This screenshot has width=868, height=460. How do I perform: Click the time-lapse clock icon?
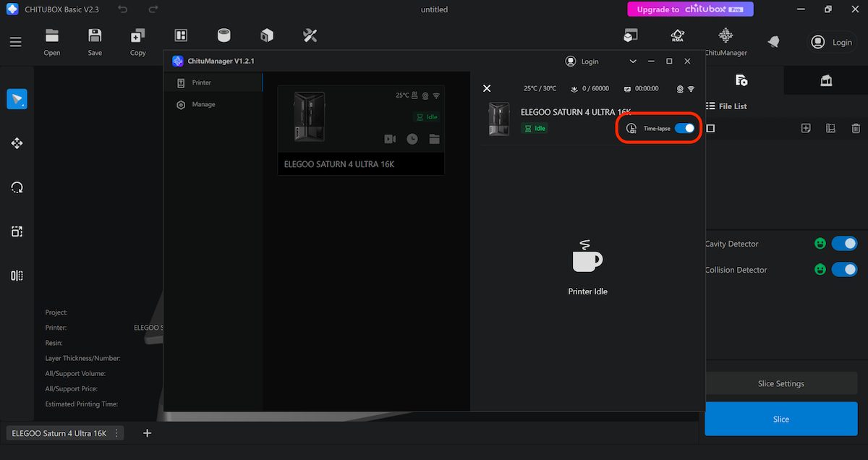[x=631, y=128]
